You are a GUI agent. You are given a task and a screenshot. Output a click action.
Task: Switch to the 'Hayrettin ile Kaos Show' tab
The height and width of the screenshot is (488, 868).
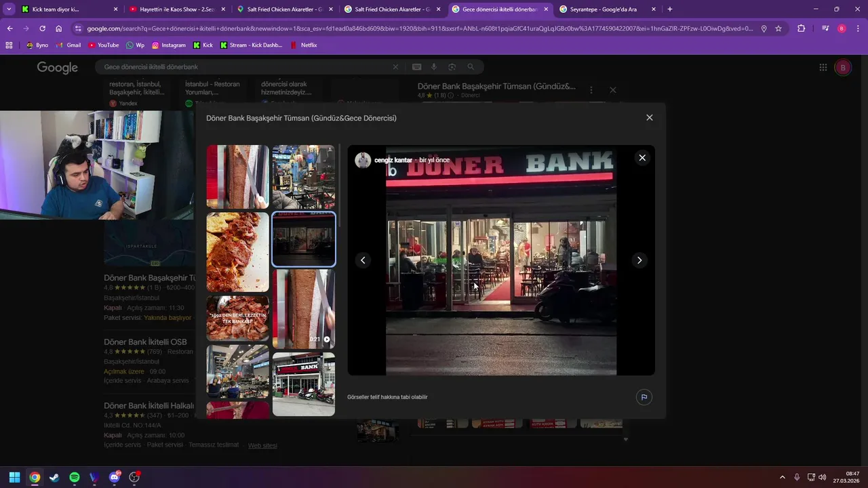pyautogui.click(x=176, y=9)
